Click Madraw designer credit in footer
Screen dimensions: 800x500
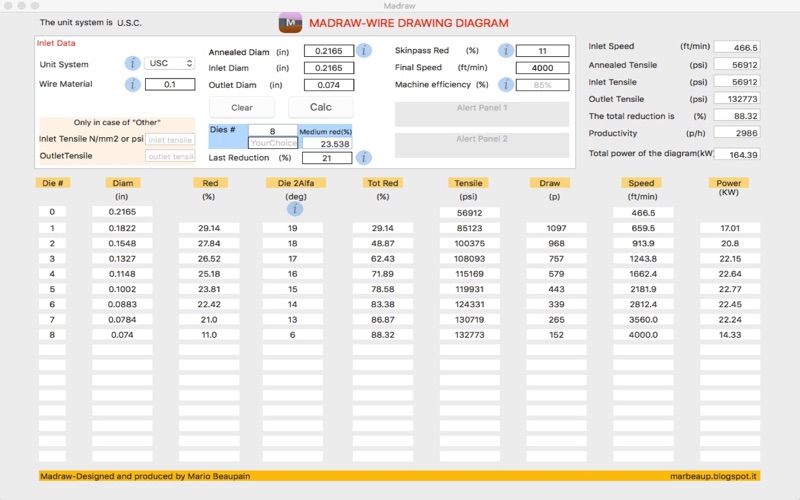145,476
